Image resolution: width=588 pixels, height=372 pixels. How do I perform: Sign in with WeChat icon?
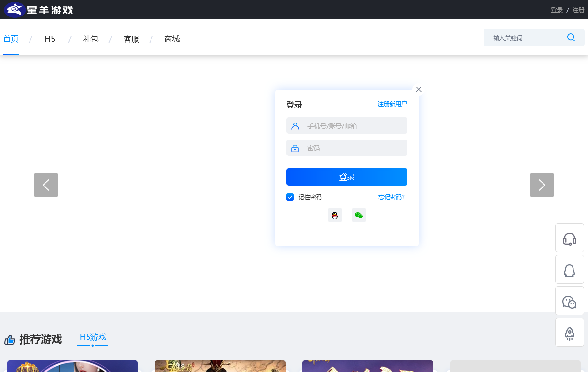coord(359,215)
